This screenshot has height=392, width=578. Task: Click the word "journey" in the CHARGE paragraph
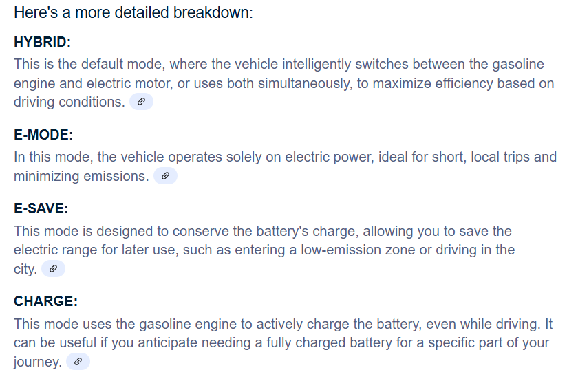click(36, 362)
